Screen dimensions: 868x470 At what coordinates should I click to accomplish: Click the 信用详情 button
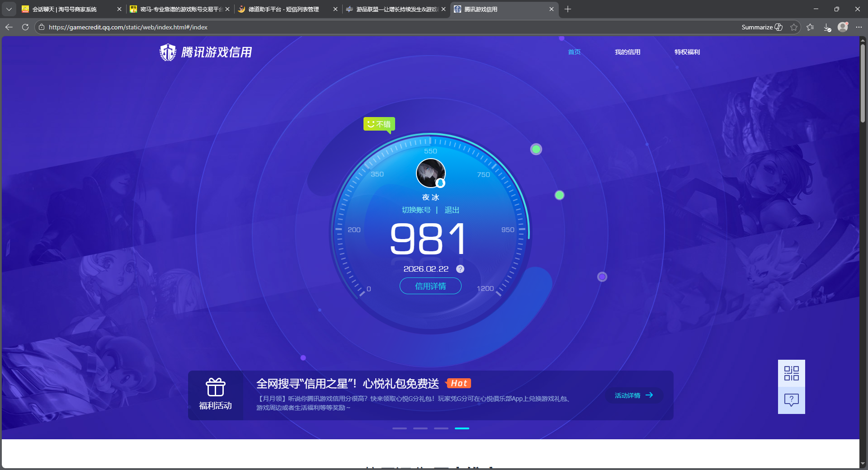coord(430,286)
